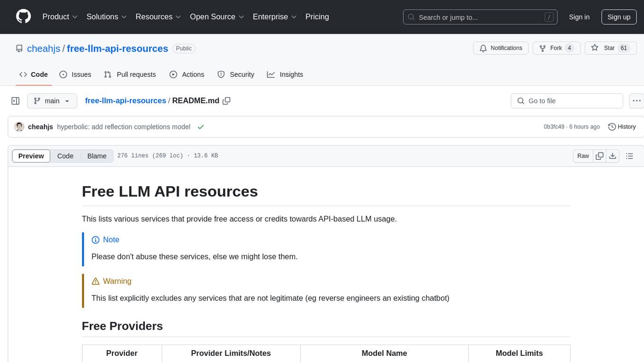
Task: Go to free-llm-api-resources breadcrumb folder
Action: [x=125, y=100]
